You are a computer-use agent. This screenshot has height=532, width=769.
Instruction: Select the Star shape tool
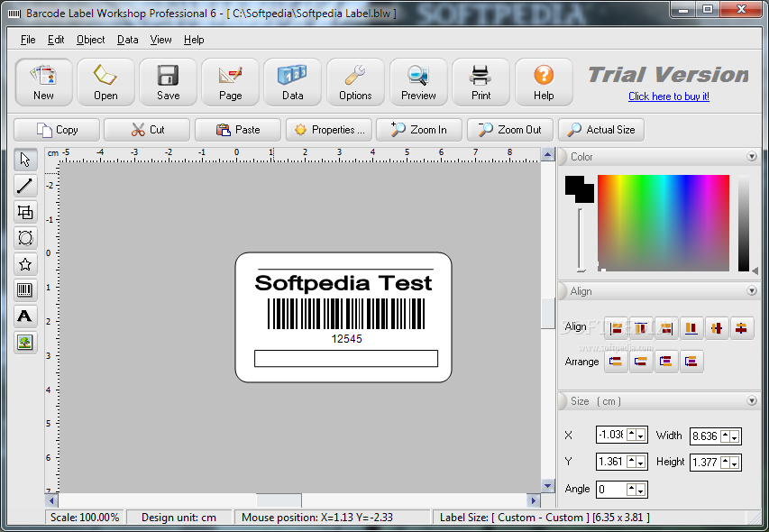point(25,263)
